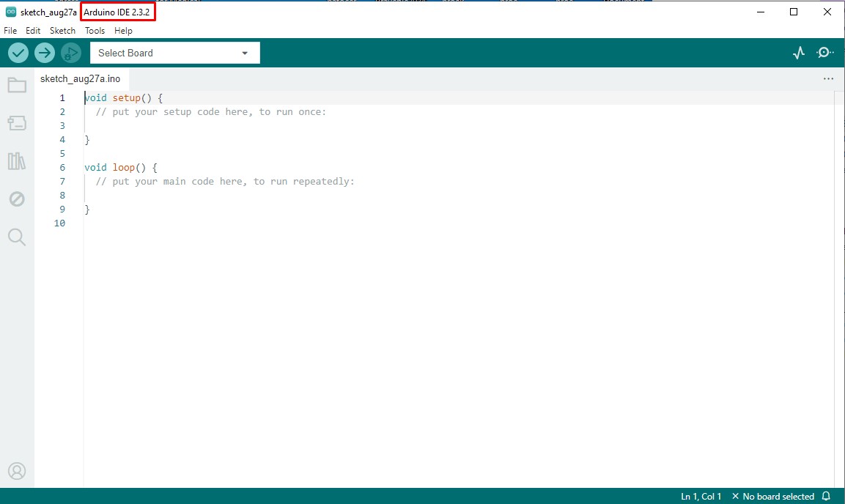Click the account profile icon in the sidebar
This screenshot has width=845, height=504.
17,471
